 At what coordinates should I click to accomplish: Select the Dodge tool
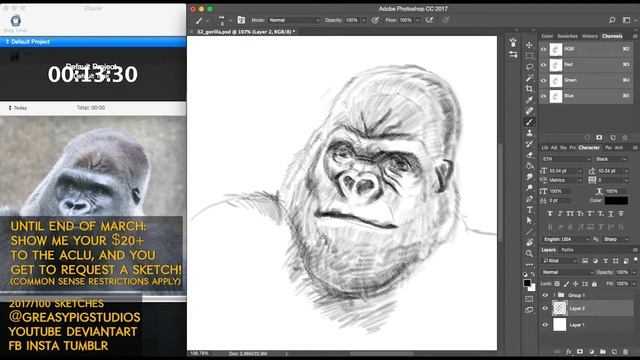[529, 188]
